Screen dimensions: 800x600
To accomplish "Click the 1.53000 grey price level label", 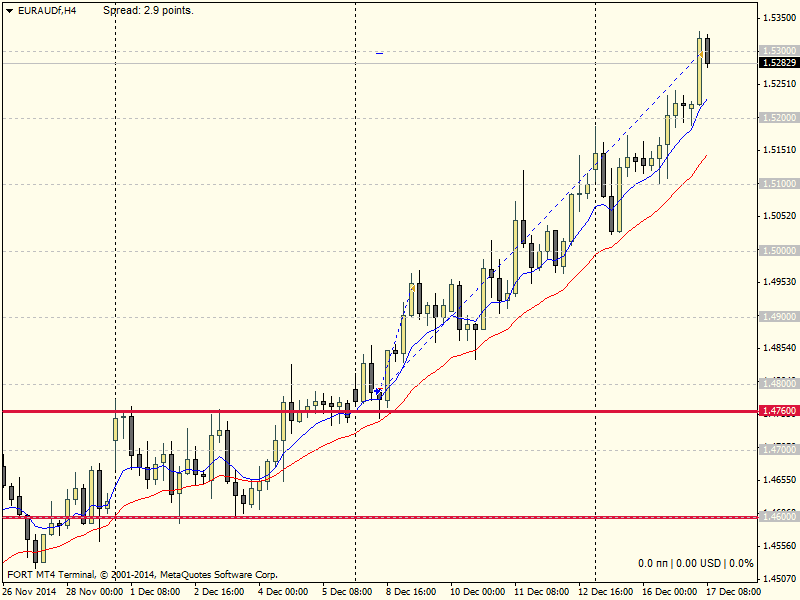I will (x=779, y=51).
